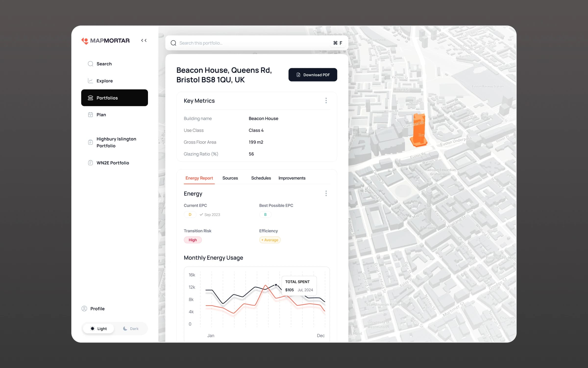The height and width of the screenshot is (368, 588).
Task: Go to Search in the sidebar
Action: 114,64
